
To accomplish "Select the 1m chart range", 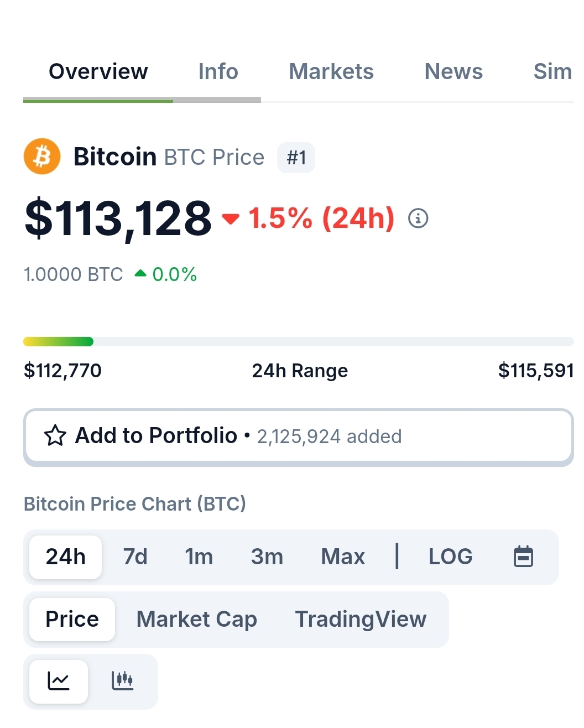I will pos(199,557).
